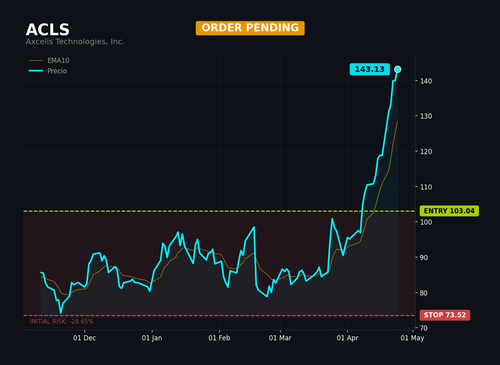Click the brown EMA10 legend line swatch

point(36,60)
